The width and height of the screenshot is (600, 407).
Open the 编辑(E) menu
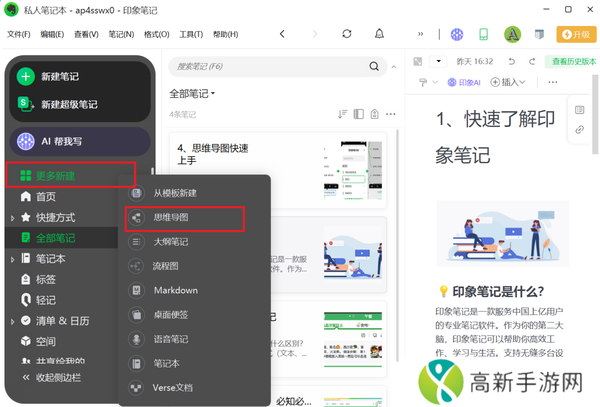[52, 34]
